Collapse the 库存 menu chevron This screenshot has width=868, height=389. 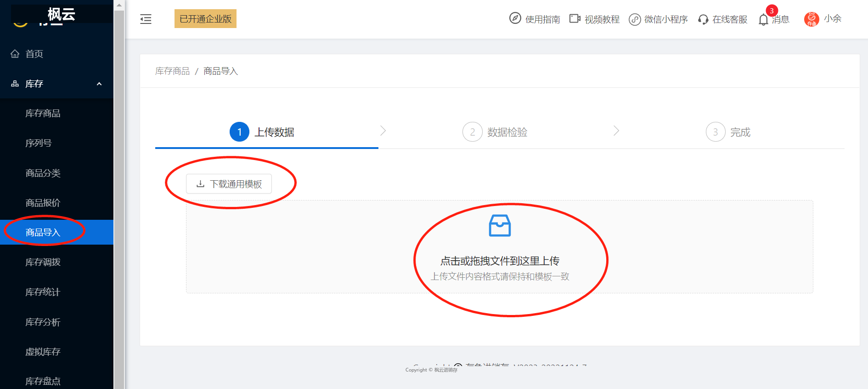pos(99,84)
